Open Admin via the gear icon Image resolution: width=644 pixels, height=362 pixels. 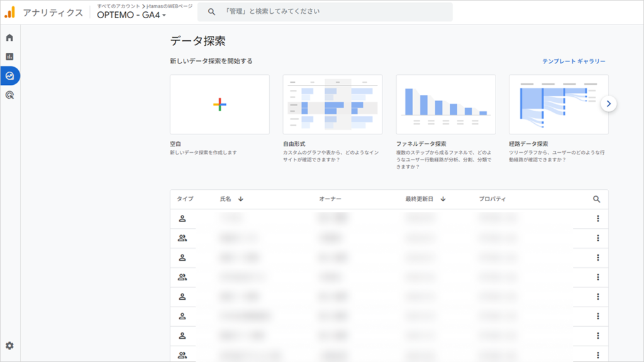pyautogui.click(x=9, y=345)
